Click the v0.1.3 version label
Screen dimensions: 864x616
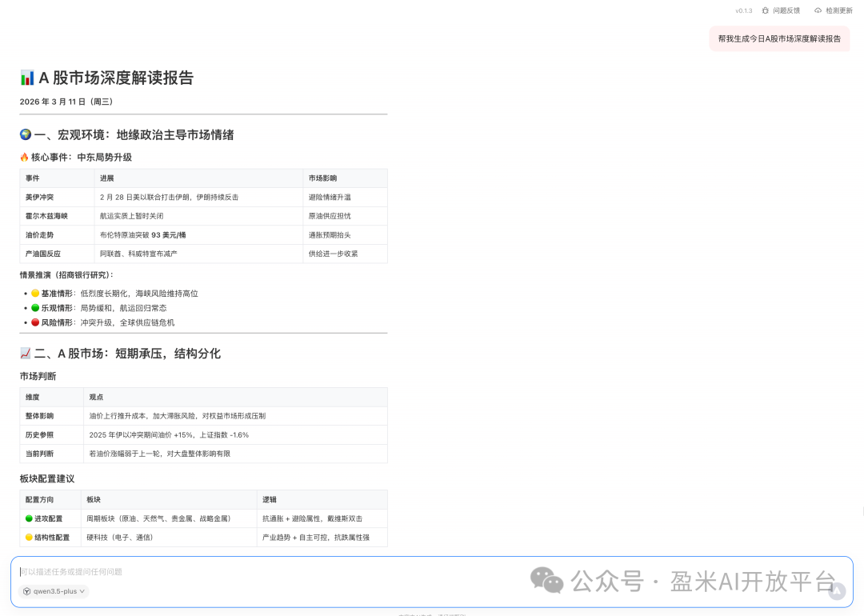pyautogui.click(x=743, y=10)
